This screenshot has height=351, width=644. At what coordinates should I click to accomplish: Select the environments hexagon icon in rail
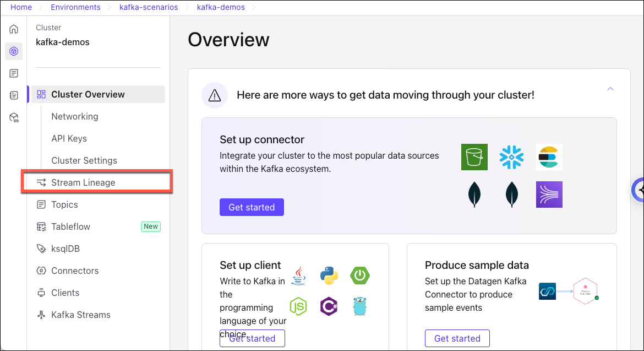pyautogui.click(x=14, y=51)
